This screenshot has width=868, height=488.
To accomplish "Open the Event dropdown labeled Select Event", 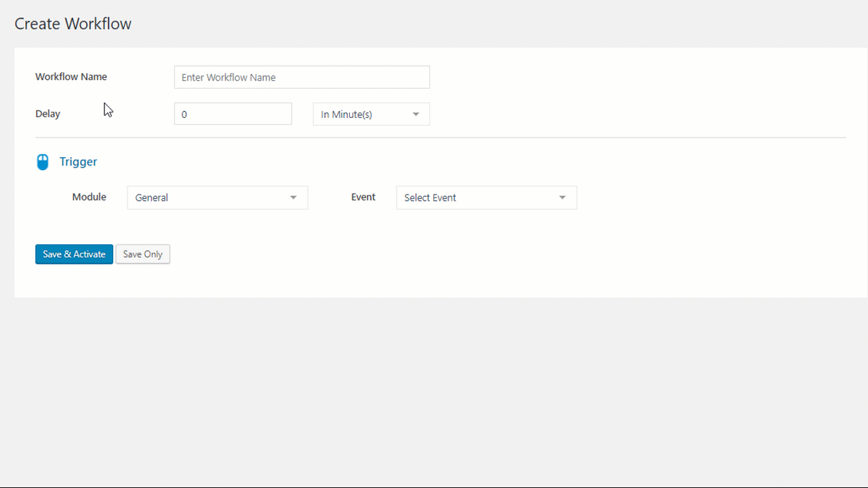I will [486, 197].
